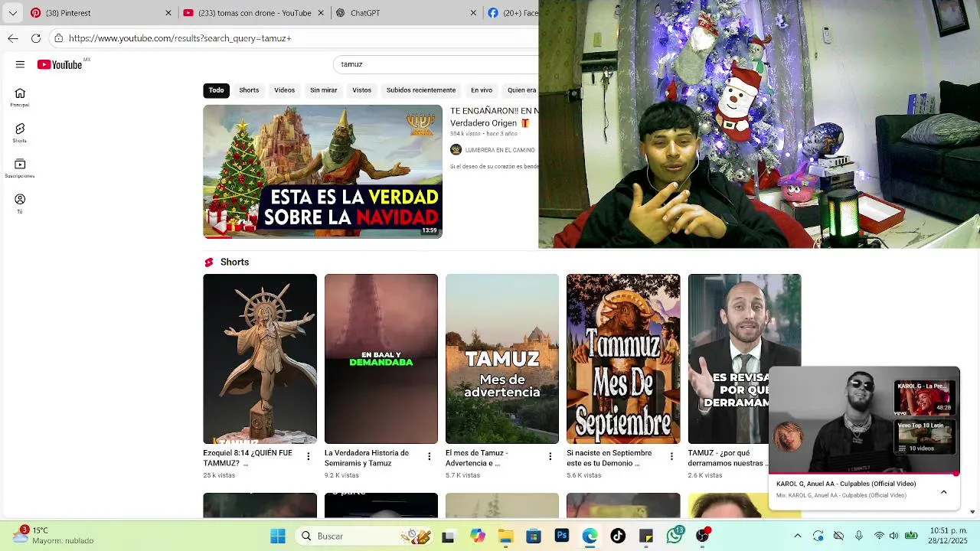Open more options for Si naciste en Septiembre short

671,457
